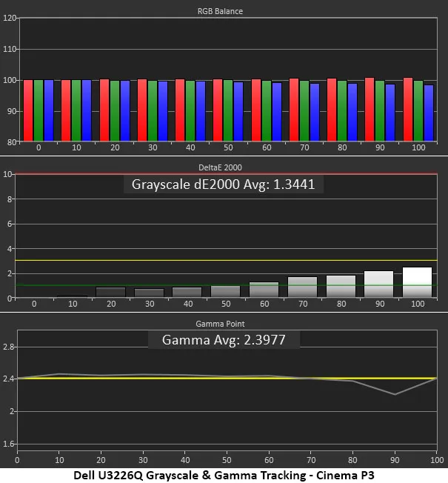Click the white DeltaE bar at 100

(417, 282)
